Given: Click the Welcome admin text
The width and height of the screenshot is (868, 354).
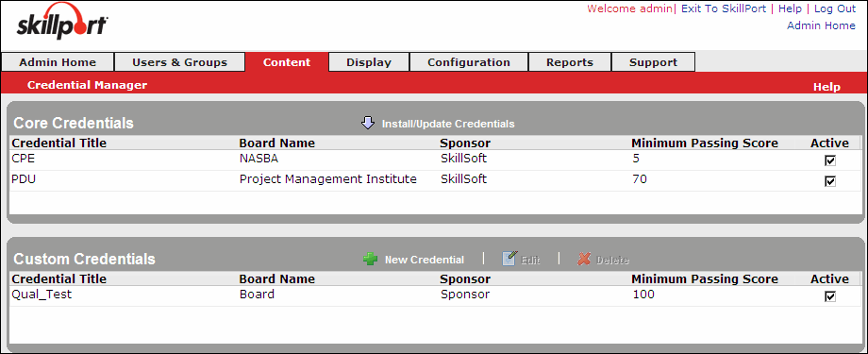Looking at the screenshot, I should tap(629, 8).
